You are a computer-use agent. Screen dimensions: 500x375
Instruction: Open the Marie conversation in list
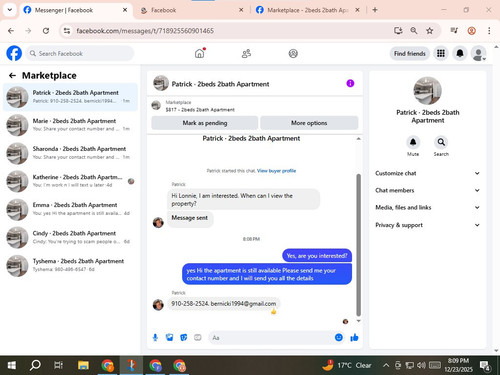70,125
